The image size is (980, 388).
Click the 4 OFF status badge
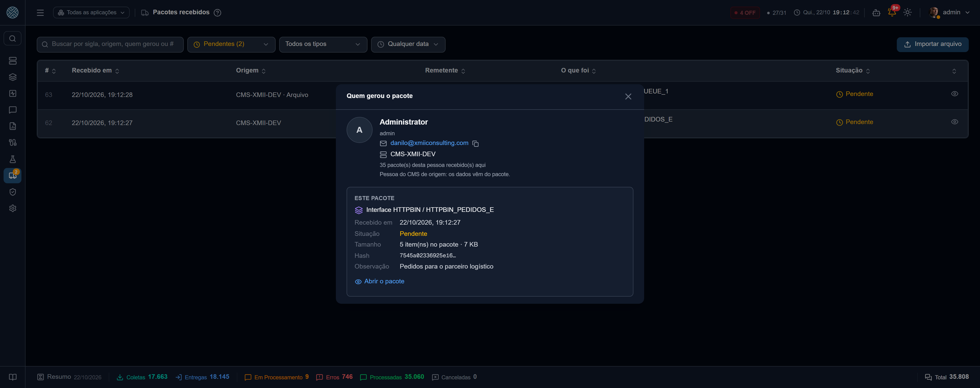[744, 13]
